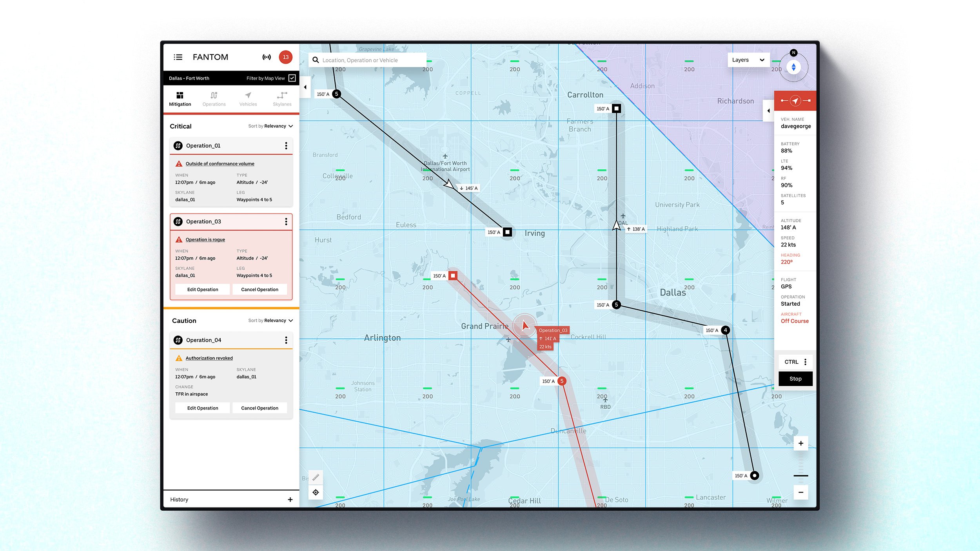The height and width of the screenshot is (551, 980).
Task: Switch to the Skylanes tab
Action: (282, 99)
